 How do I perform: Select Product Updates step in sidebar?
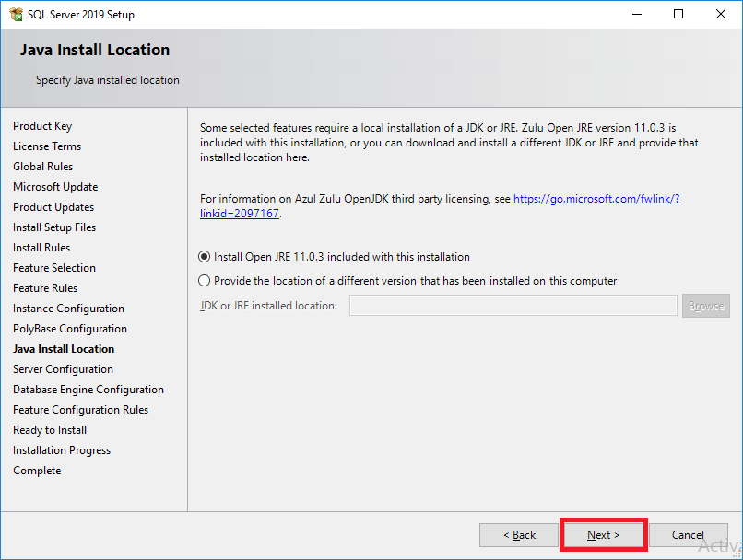[x=53, y=207]
